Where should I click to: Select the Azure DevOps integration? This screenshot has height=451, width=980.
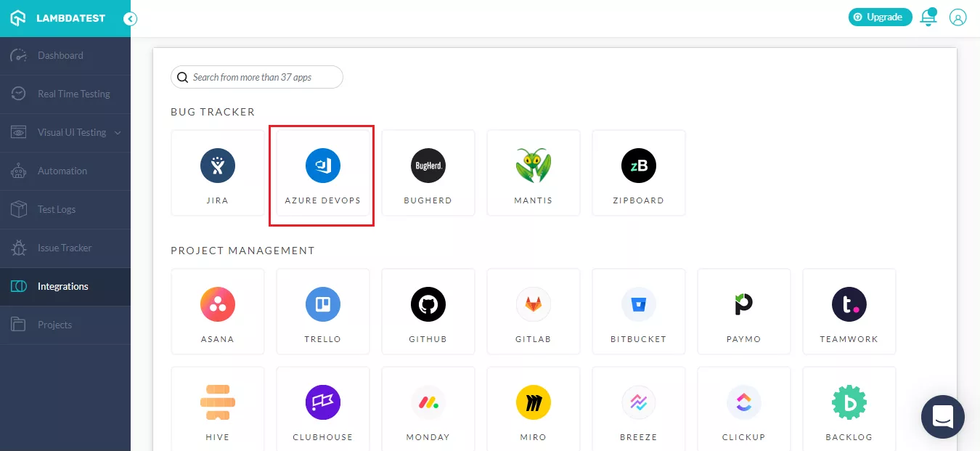(322, 173)
